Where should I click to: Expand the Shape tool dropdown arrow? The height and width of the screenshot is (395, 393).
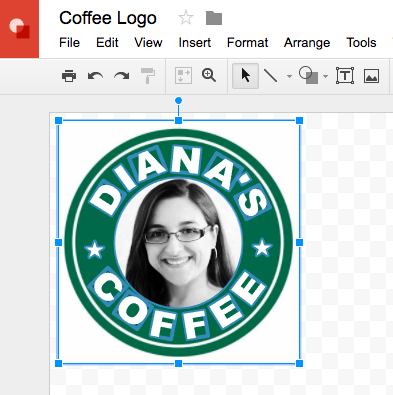pyautogui.click(x=325, y=76)
